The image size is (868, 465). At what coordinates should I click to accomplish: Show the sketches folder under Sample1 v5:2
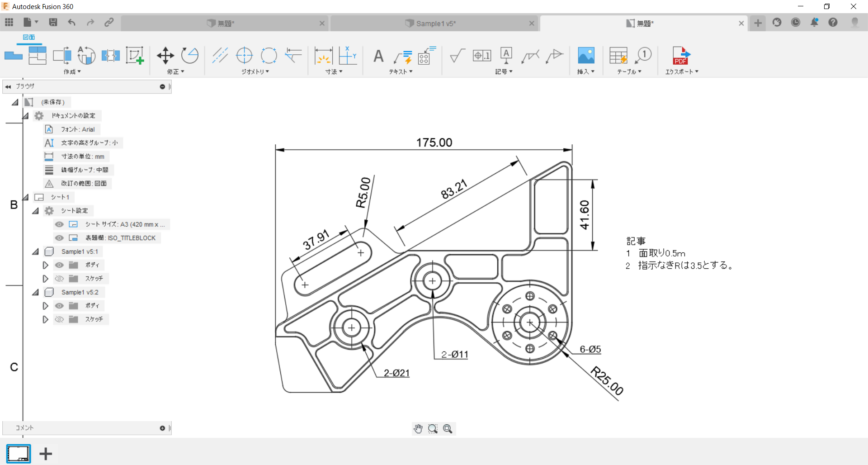[x=59, y=319]
